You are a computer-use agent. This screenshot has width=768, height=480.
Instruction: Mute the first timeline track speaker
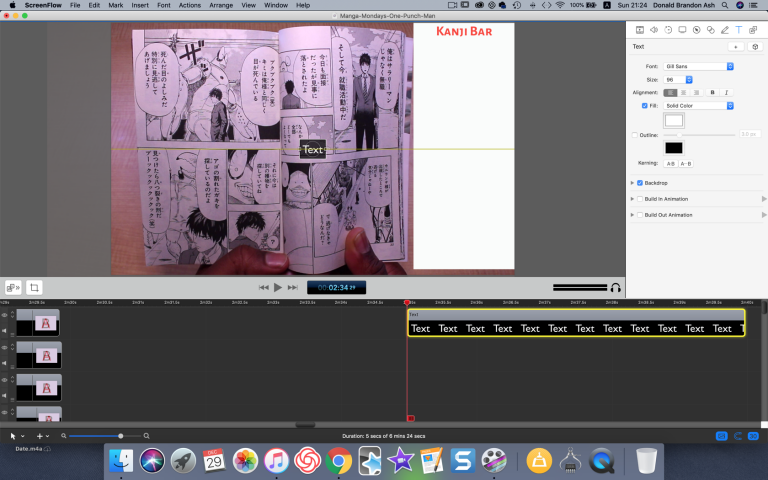[4, 331]
